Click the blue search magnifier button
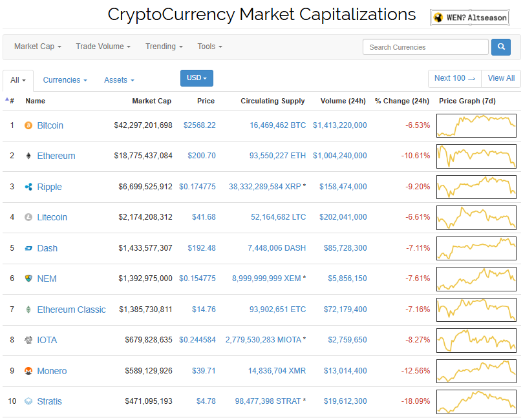Screen dimensions: 523x420 pos(500,47)
